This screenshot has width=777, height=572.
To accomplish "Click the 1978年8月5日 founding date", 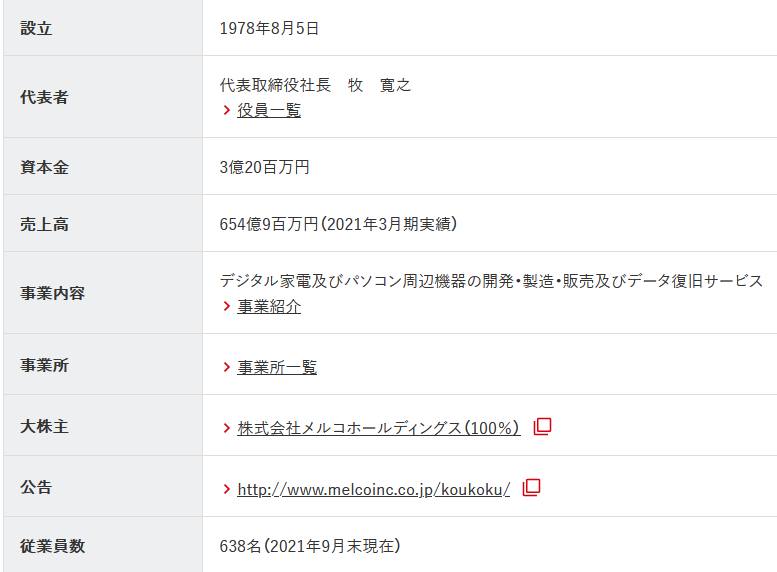I will point(269,29).
